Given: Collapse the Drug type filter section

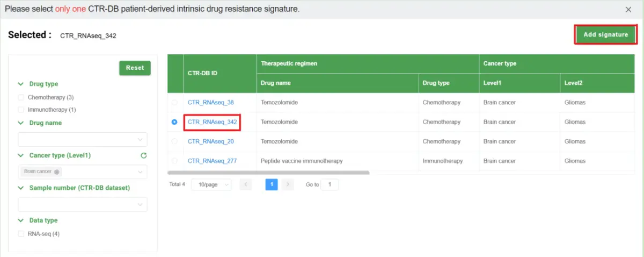Looking at the screenshot, I should [21, 84].
